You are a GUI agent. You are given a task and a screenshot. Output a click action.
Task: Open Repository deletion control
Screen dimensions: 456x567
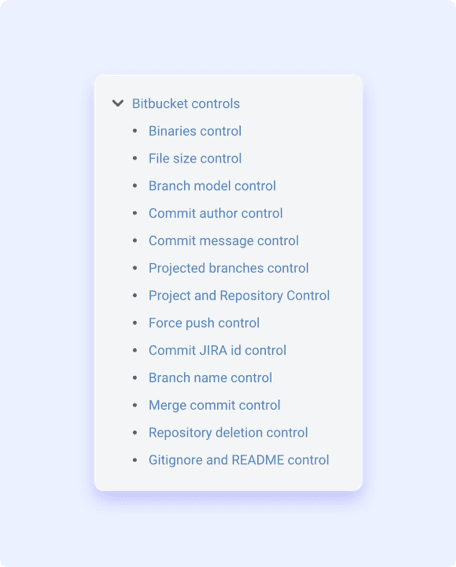point(228,433)
